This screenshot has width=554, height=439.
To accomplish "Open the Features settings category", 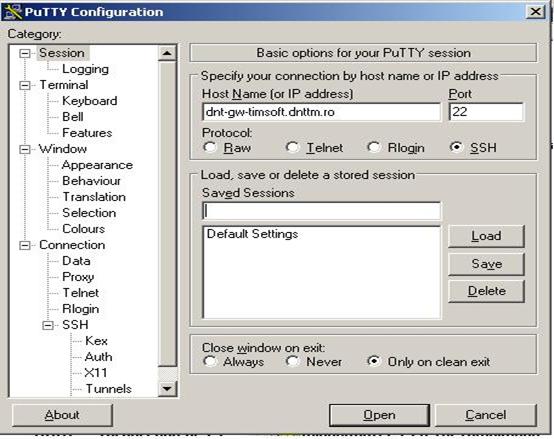I will coord(87,133).
